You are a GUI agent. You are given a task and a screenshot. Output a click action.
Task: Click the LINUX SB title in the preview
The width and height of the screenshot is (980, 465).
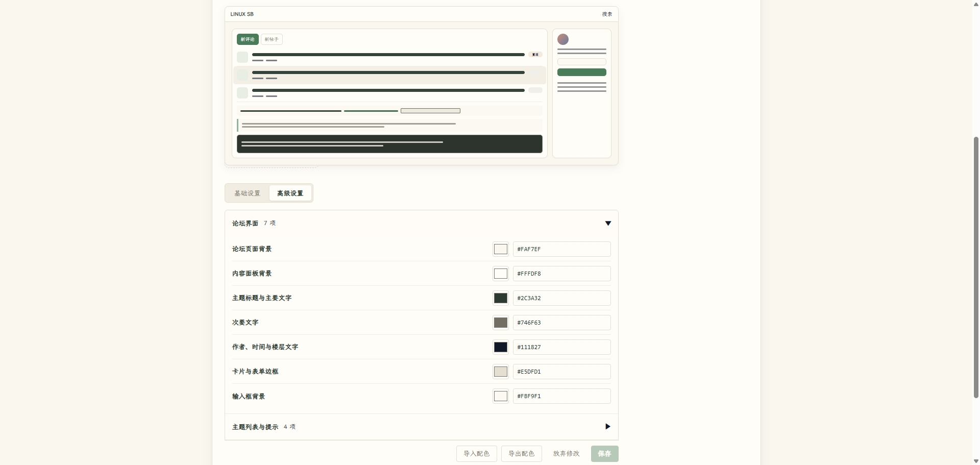(x=242, y=14)
